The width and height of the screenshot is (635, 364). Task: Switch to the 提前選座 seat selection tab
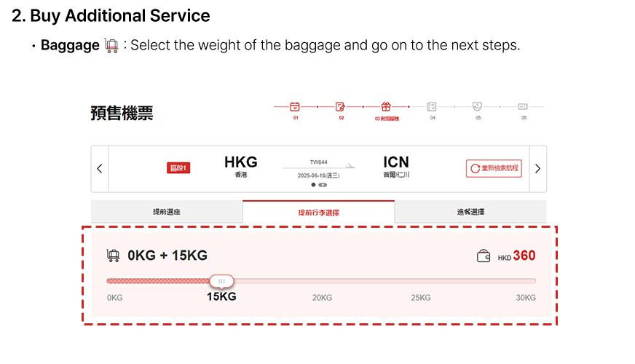point(167,212)
